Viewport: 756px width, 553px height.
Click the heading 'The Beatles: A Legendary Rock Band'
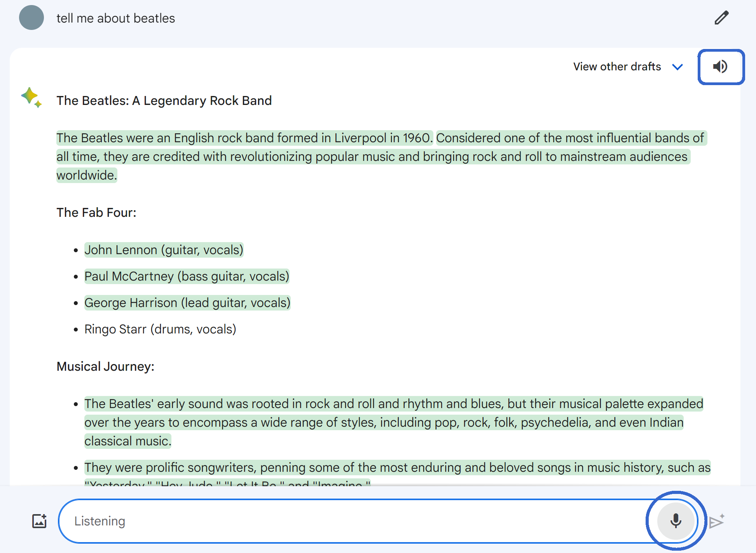[x=164, y=101]
